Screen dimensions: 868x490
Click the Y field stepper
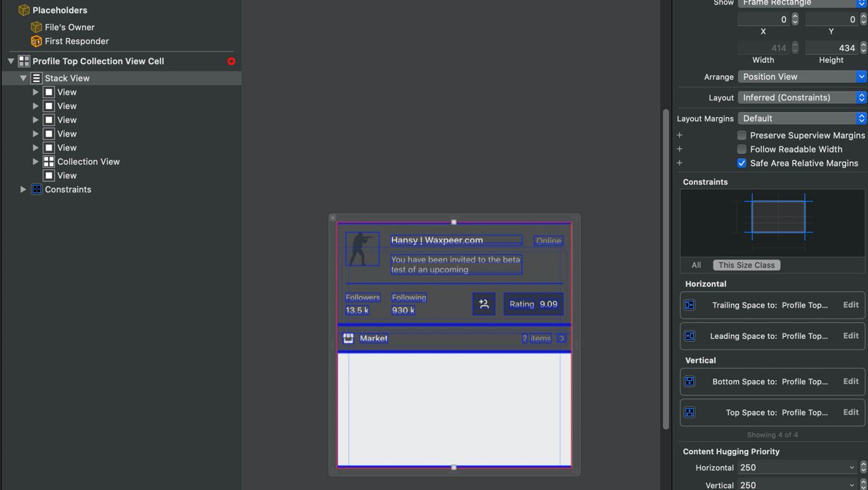tap(863, 20)
